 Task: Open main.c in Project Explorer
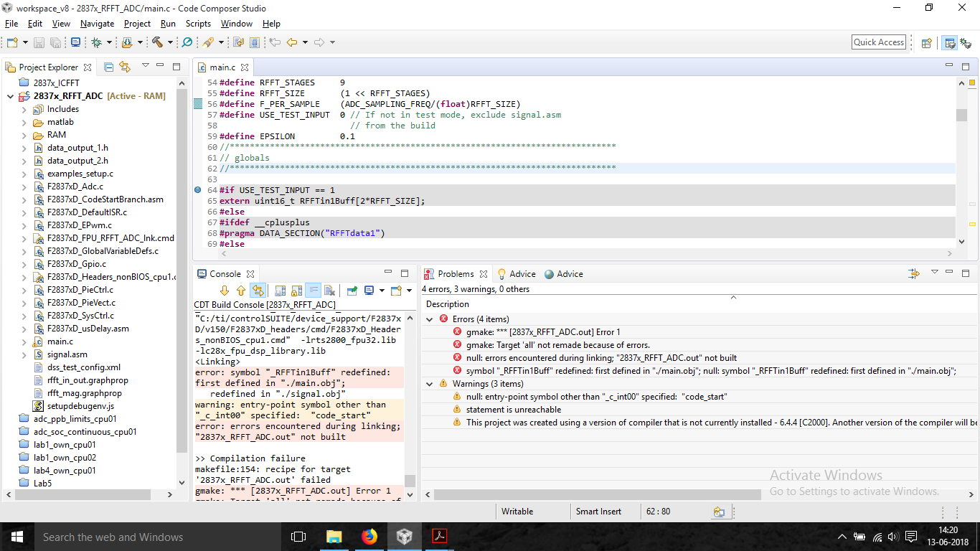(60, 342)
